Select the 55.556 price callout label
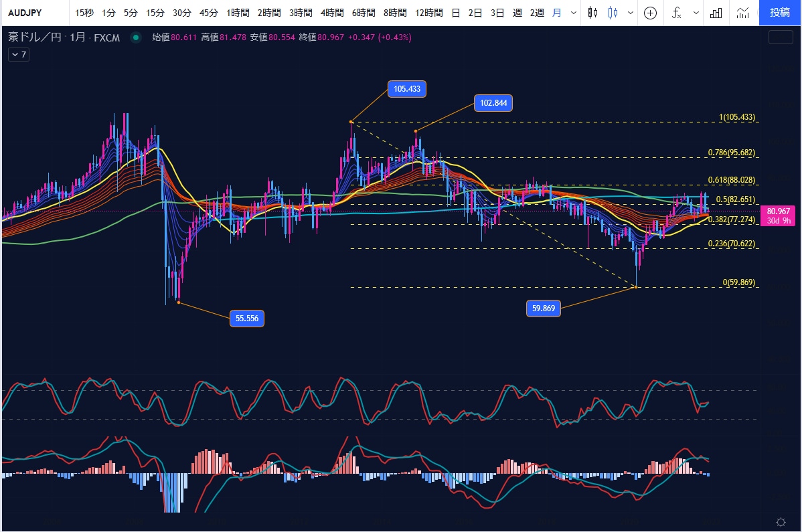 (x=247, y=319)
